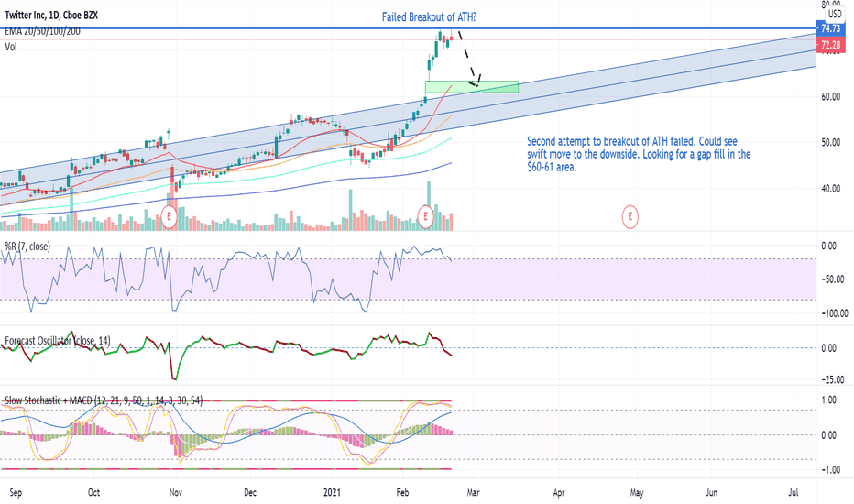Click the red 72.28 current price label
Screen dimensions: 854x504
click(830, 45)
